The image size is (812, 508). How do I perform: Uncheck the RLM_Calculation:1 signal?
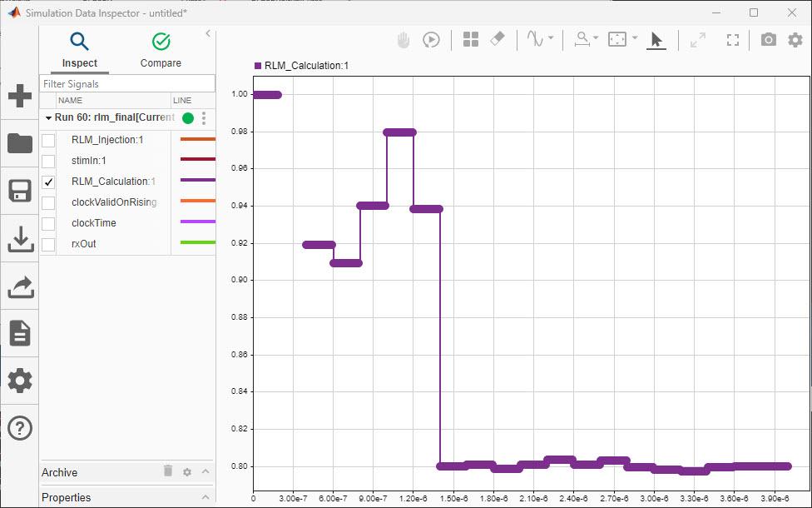(x=47, y=181)
